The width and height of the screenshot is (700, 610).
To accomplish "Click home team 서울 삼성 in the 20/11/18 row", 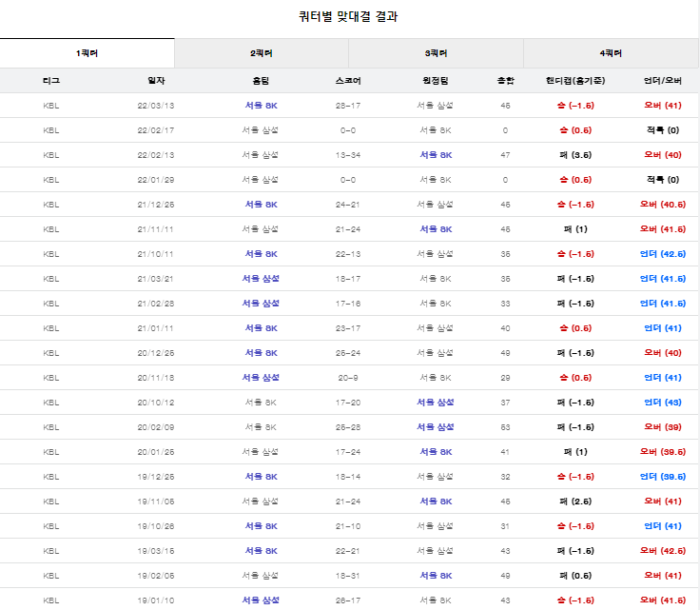I will 261,378.
